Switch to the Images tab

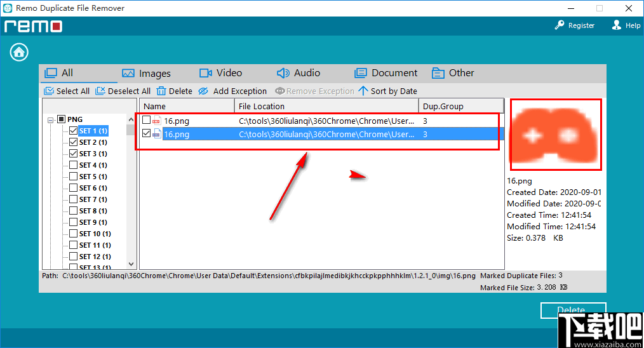pos(146,74)
